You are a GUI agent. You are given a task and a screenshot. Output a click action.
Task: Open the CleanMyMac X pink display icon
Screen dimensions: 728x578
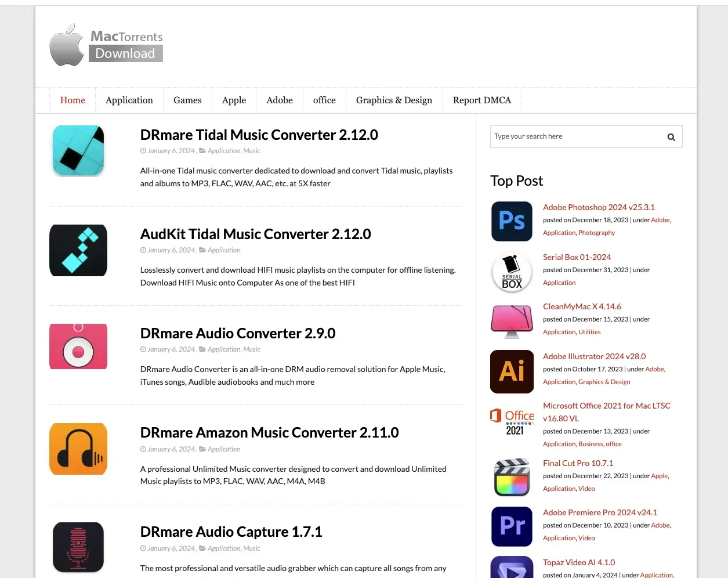click(x=512, y=321)
